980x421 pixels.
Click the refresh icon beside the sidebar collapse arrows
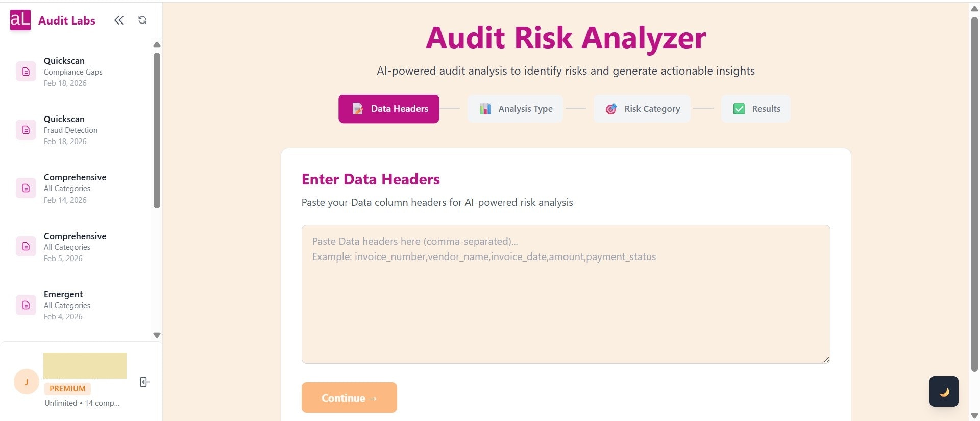142,20
